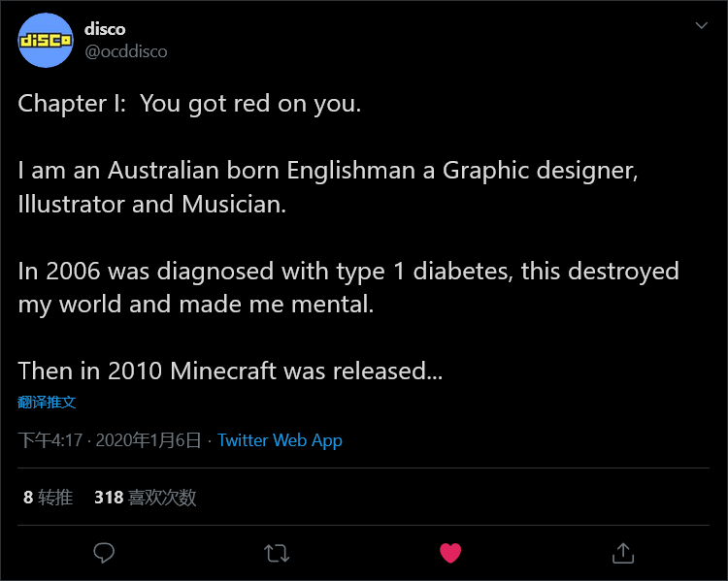Viewport: 728px width, 581px height.
Task: Open the share tweet icon
Action: click(623, 553)
